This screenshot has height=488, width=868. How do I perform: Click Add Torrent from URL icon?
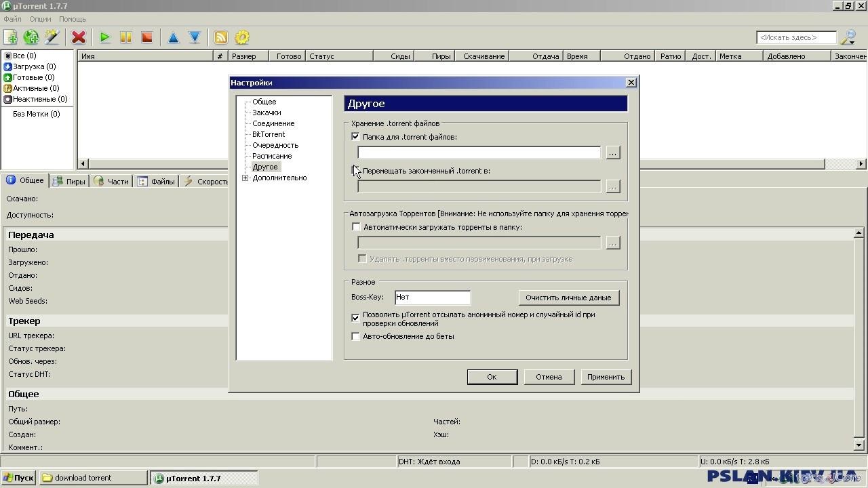coord(31,37)
